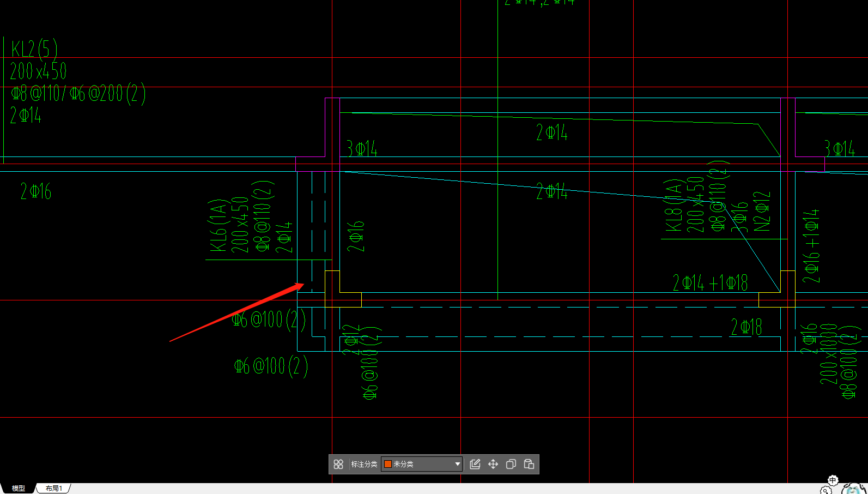Click the orange color swatch for 未分类

pos(388,464)
